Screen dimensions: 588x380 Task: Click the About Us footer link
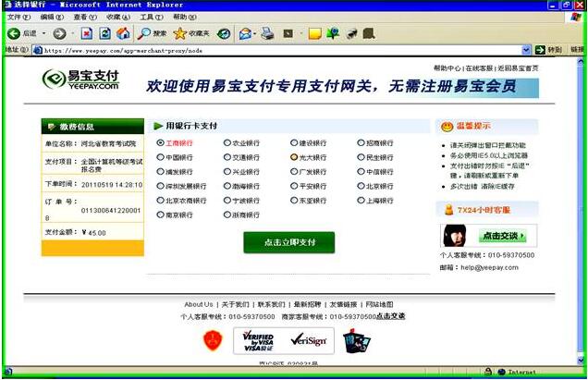[198, 304]
